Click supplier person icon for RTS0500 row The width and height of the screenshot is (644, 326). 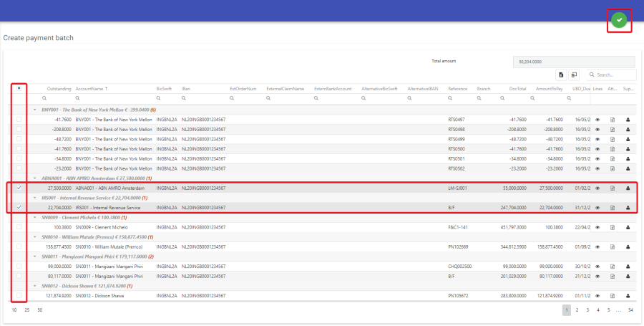(628, 148)
